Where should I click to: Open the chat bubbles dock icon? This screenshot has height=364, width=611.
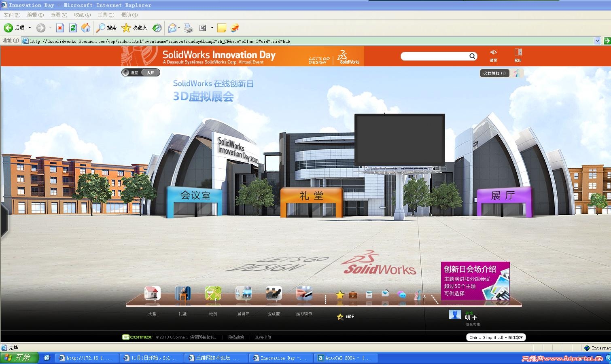click(401, 294)
